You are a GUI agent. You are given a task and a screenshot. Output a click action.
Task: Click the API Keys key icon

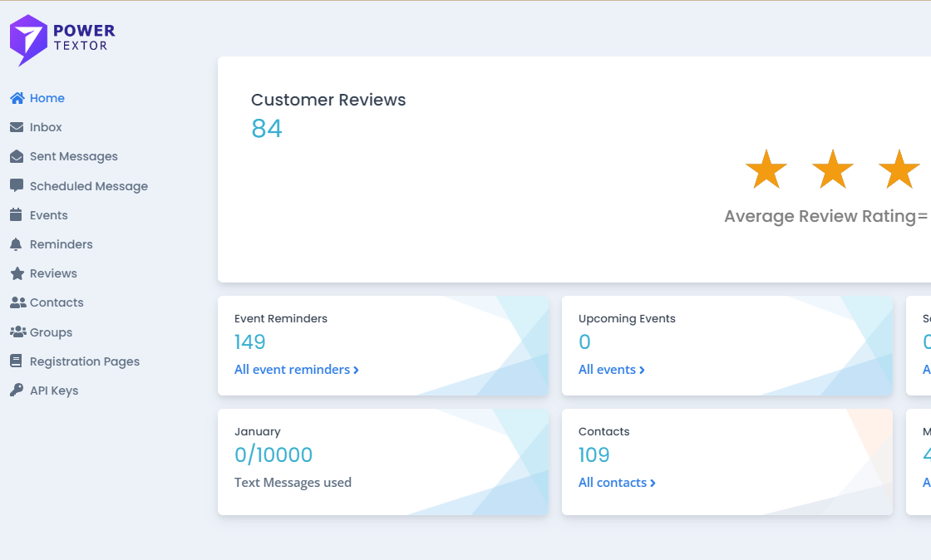click(x=17, y=391)
